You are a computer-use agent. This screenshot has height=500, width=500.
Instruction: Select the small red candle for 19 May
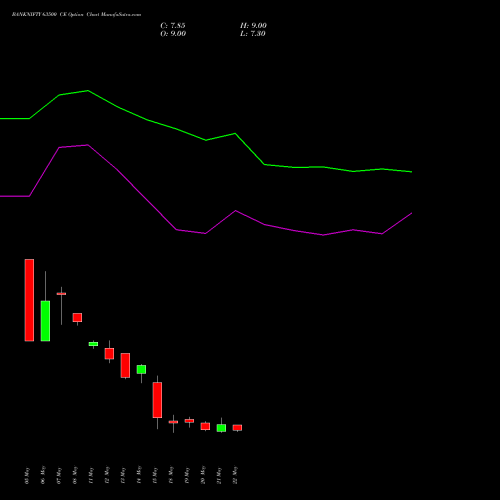click(x=189, y=421)
